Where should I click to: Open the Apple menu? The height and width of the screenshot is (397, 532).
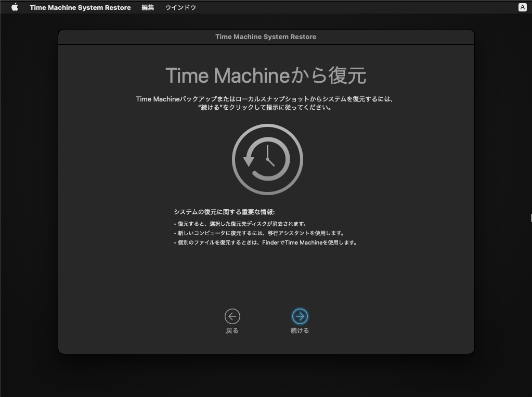(15, 7)
